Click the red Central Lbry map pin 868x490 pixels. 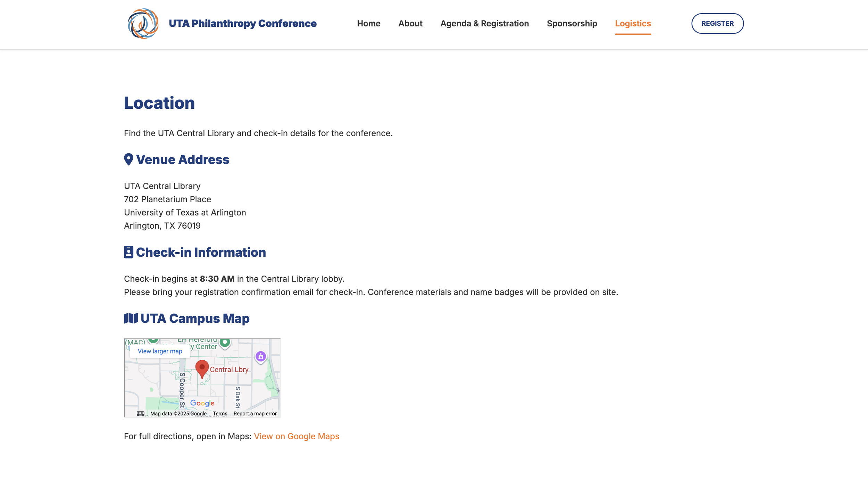(x=202, y=368)
